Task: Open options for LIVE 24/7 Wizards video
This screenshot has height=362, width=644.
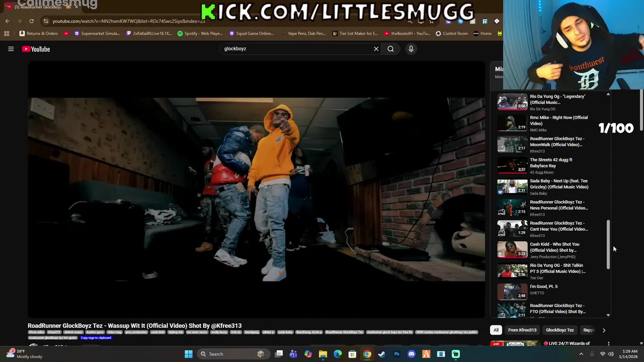Action: pos(608,344)
